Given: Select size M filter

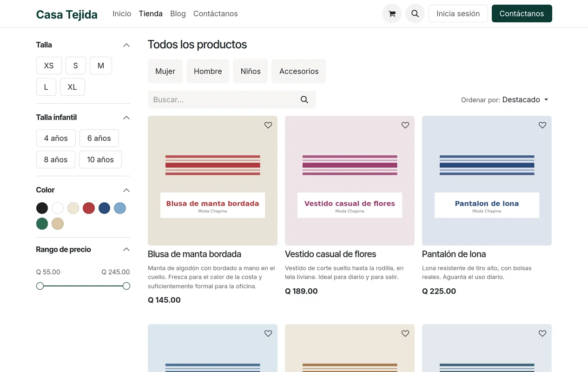Looking at the screenshot, I should pos(101,66).
